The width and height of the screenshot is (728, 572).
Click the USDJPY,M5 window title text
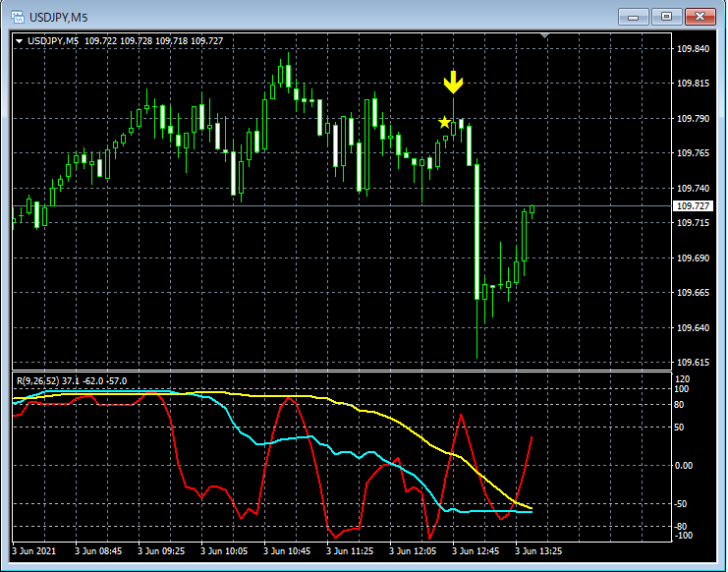coord(59,18)
